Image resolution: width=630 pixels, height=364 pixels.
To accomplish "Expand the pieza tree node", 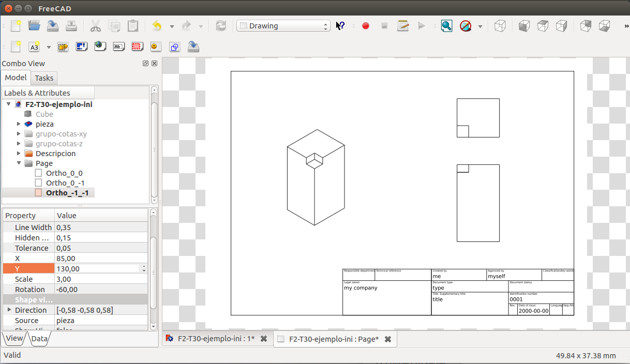I will 19,124.
